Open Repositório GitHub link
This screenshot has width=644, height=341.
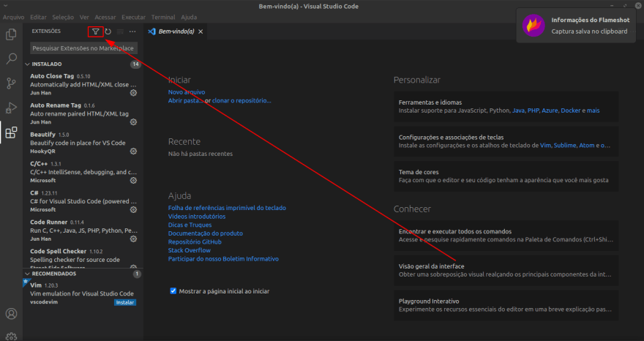195,241
